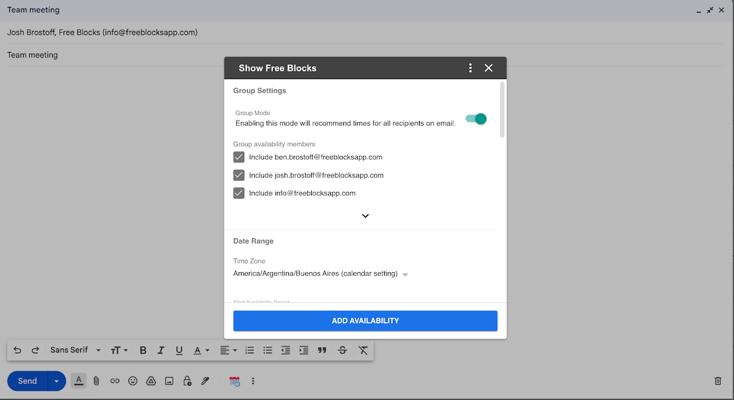Viewport: 734px width, 400px height.
Task: Uncheck Include ben.brostoff@freeblocksapp.com
Action: [239, 157]
